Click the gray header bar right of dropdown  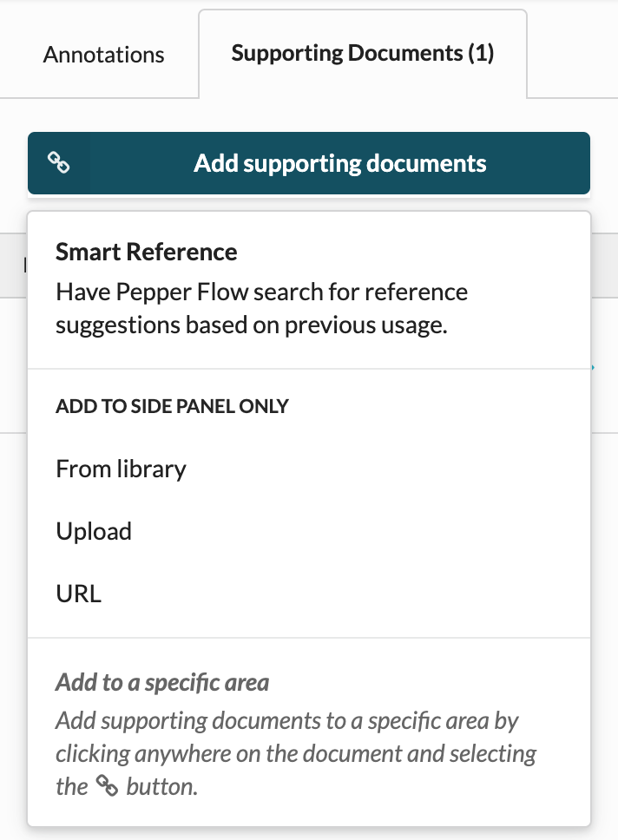(x=605, y=266)
